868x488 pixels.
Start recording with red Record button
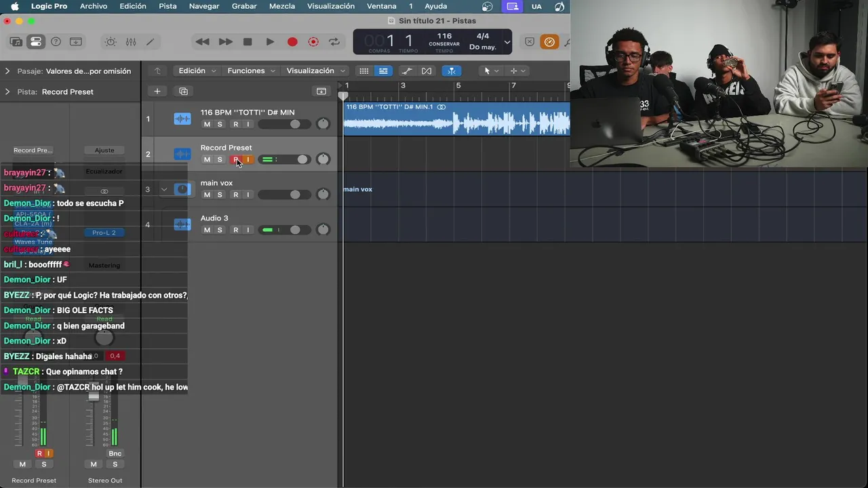pyautogui.click(x=292, y=42)
